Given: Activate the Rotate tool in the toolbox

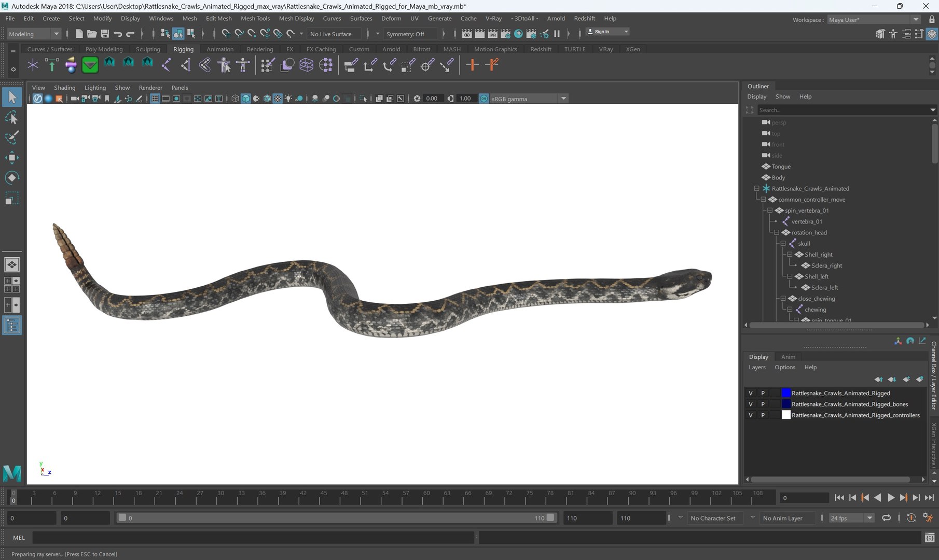Looking at the screenshot, I should pos(12,178).
